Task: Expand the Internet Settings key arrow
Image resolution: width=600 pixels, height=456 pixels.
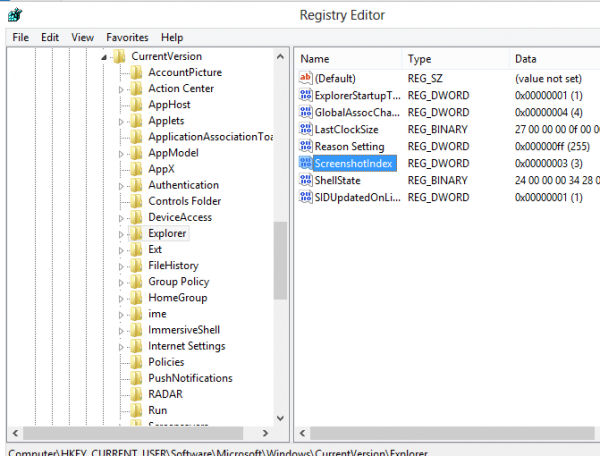Action: [121, 346]
